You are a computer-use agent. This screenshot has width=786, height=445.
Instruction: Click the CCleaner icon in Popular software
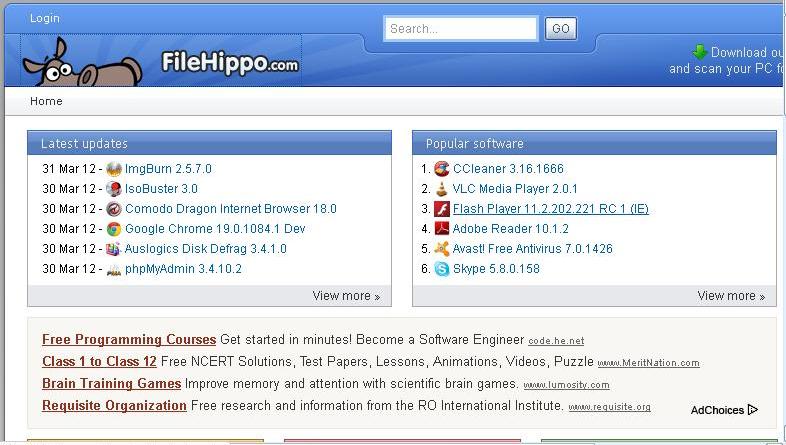coord(442,169)
